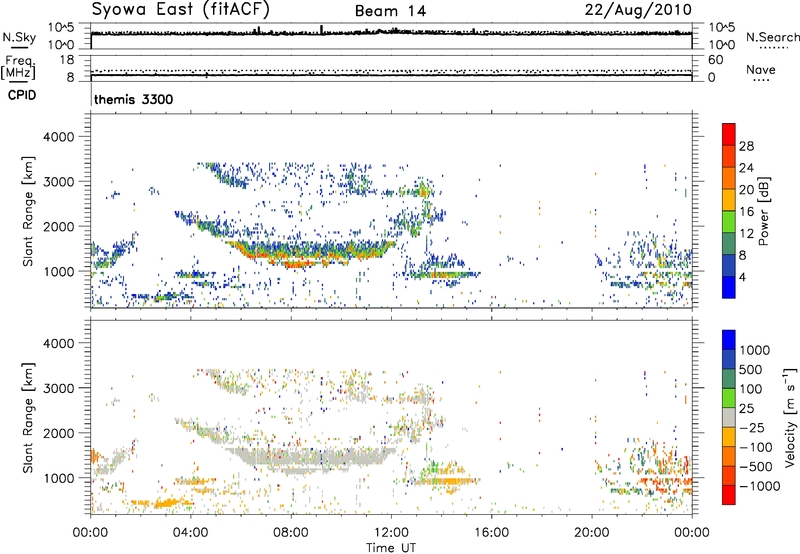
Task: Click the '20:00' time axis tick label
Action: (592, 533)
